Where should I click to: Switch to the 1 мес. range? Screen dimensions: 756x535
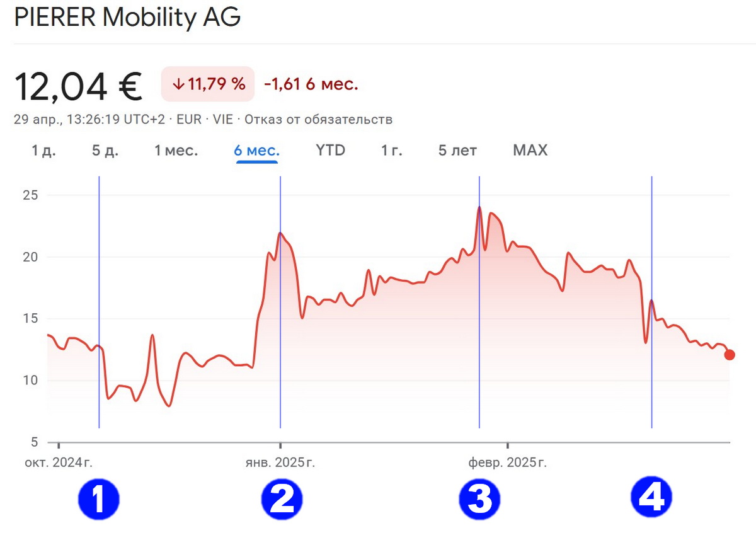pyautogui.click(x=176, y=151)
